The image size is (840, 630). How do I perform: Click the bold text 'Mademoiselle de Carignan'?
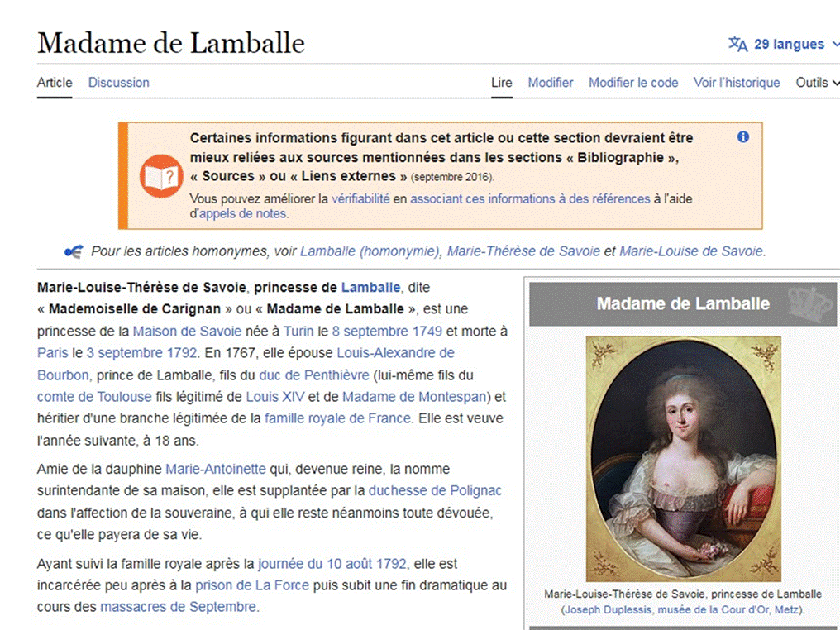point(135,309)
